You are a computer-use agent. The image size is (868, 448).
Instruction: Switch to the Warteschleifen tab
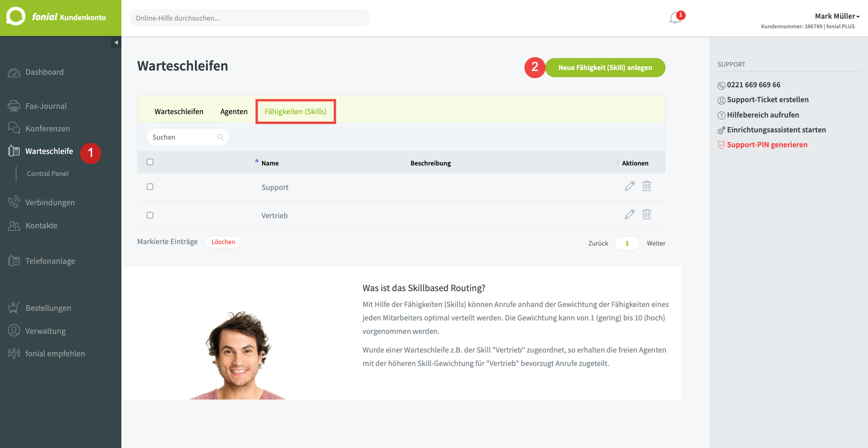179,112
